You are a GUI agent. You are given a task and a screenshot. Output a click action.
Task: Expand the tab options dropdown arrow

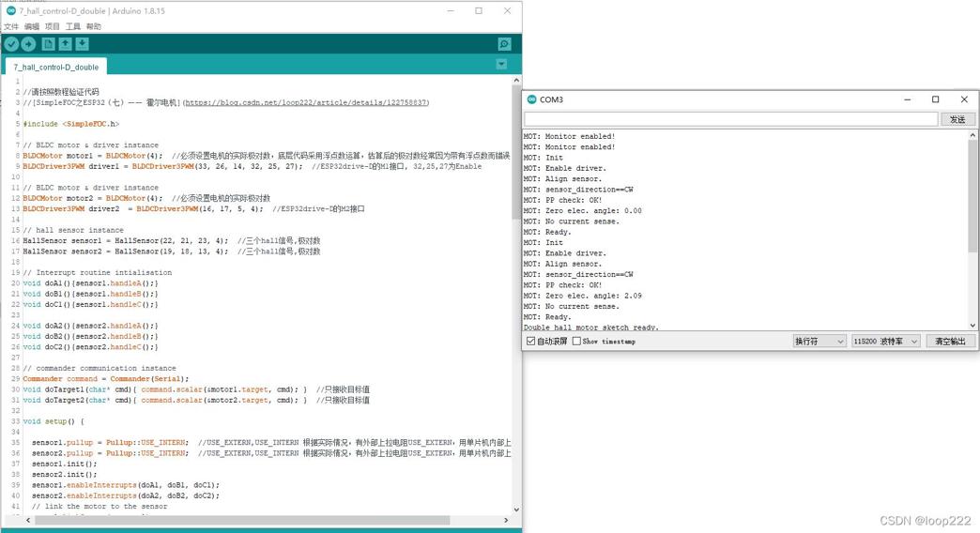[x=501, y=65]
